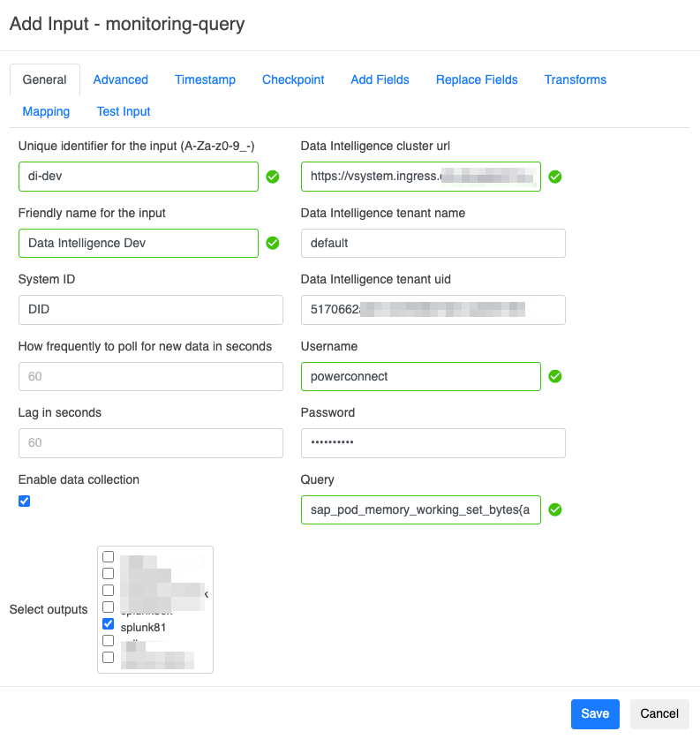This screenshot has height=739, width=700.
Task: Click green checkmark beside unique identifier field
Action: (x=273, y=177)
